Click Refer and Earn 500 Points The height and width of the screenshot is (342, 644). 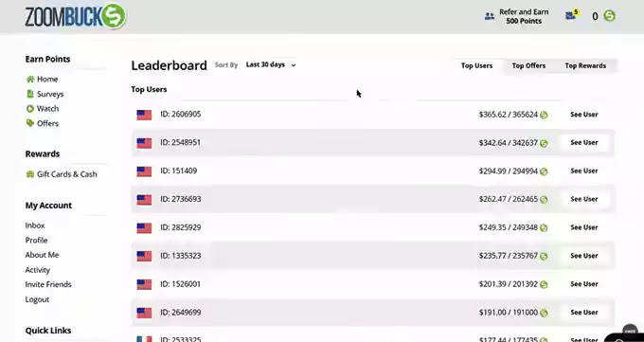pyautogui.click(x=524, y=16)
